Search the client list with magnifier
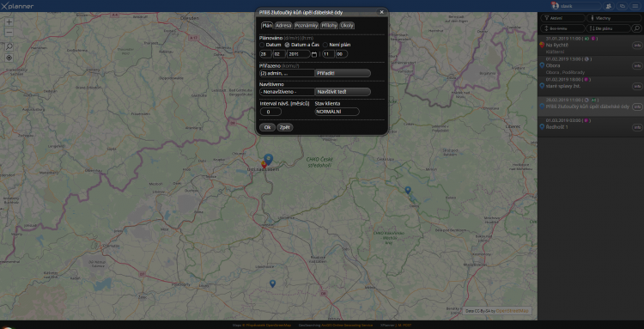 (636, 28)
